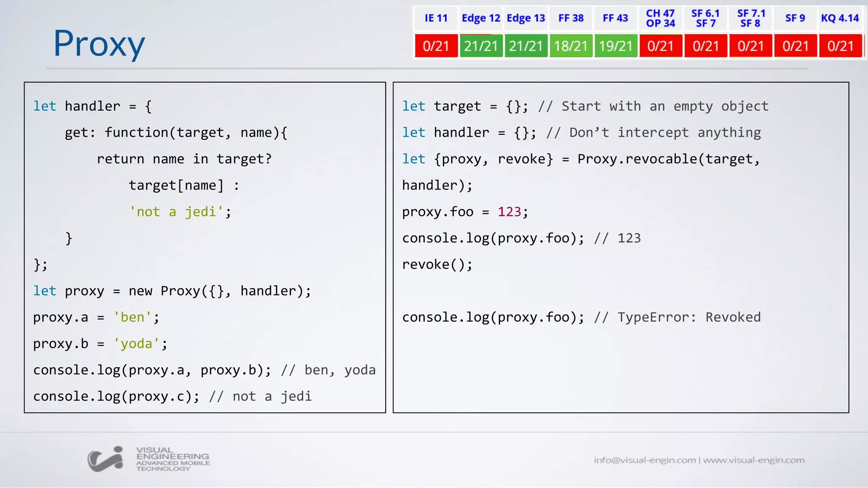Viewport: 868px width, 488px height.
Task: Click the 'not a jedi' string literal
Action: [176, 211]
